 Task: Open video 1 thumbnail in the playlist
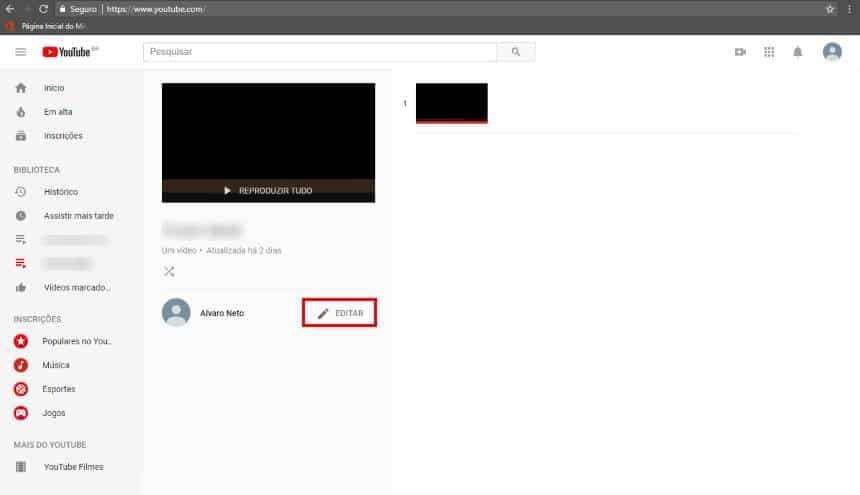[x=451, y=103]
